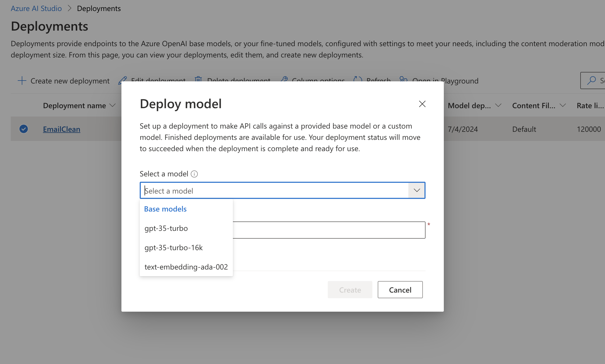
Task: Choose gpt-35-turbo from model list
Action: [x=166, y=228]
